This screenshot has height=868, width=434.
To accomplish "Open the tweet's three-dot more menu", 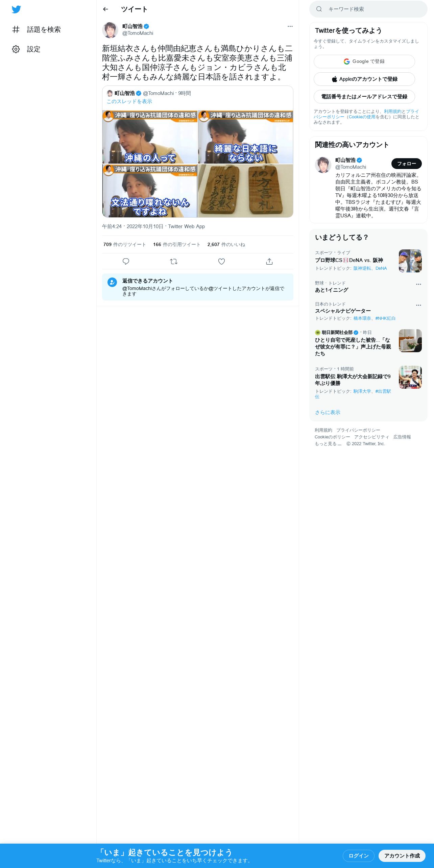I will pos(290,26).
